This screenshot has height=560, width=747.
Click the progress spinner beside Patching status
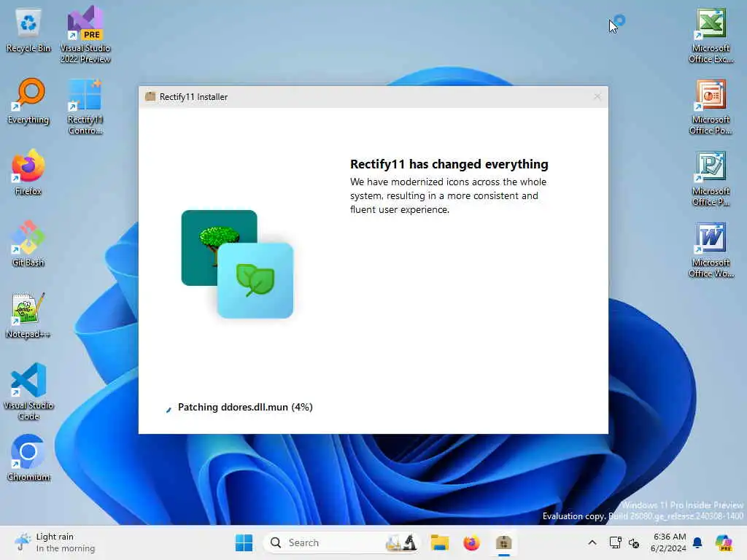coord(169,408)
